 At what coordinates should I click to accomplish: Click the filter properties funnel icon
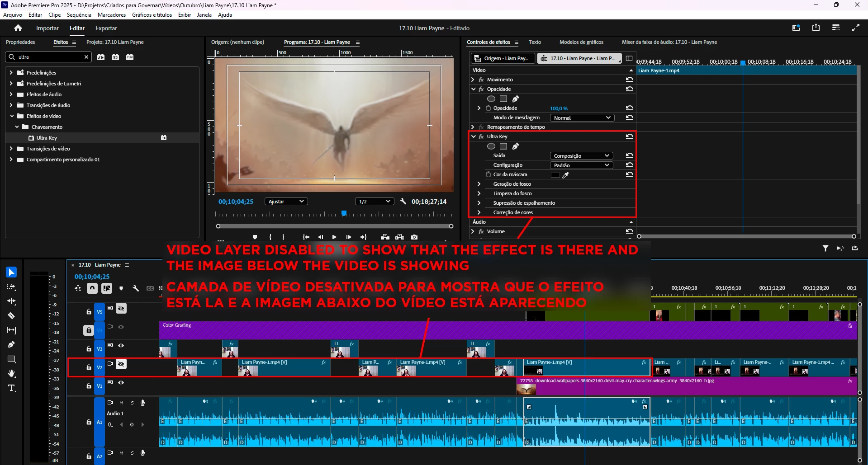pos(825,248)
